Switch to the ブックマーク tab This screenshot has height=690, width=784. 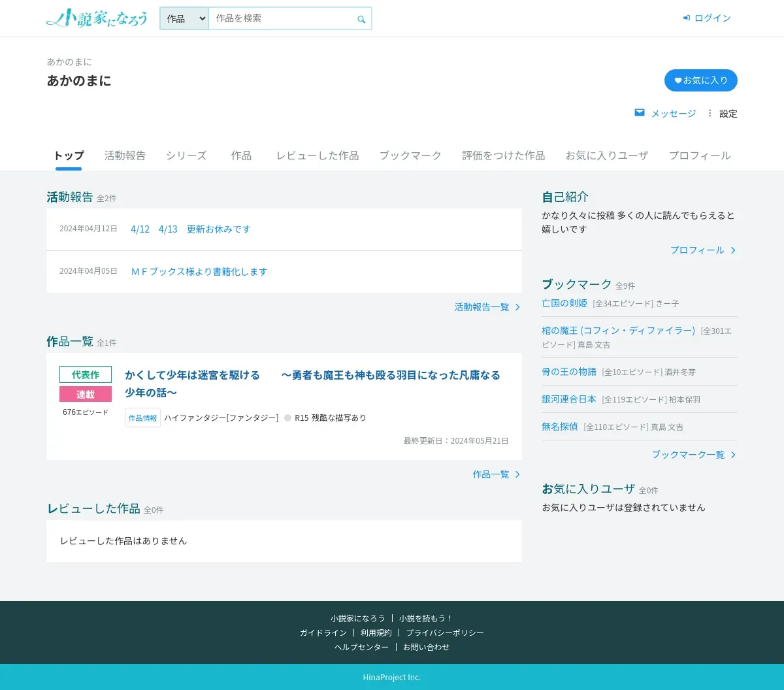410,156
